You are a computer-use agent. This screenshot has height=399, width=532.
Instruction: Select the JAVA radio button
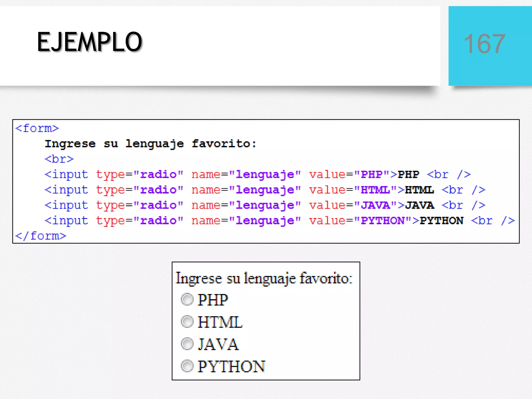tap(187, 344)
